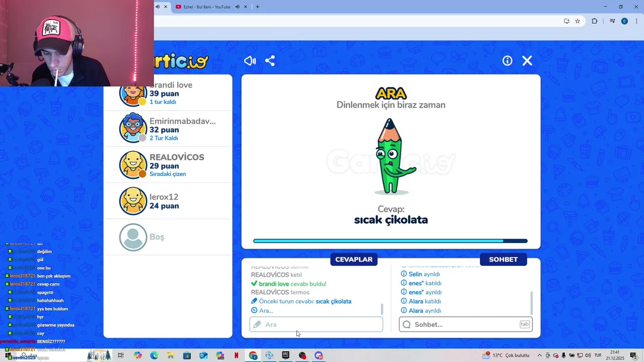Close the Ezhel YouTube tab

(x=245, y=7)
